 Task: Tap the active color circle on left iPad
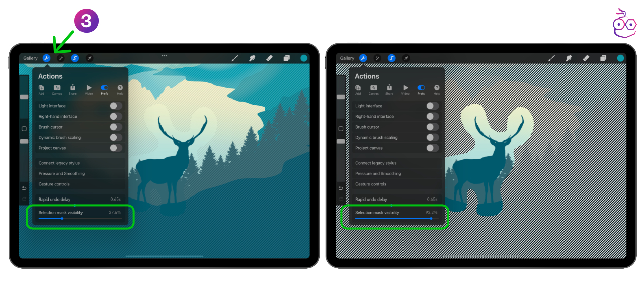coord(304,58)
